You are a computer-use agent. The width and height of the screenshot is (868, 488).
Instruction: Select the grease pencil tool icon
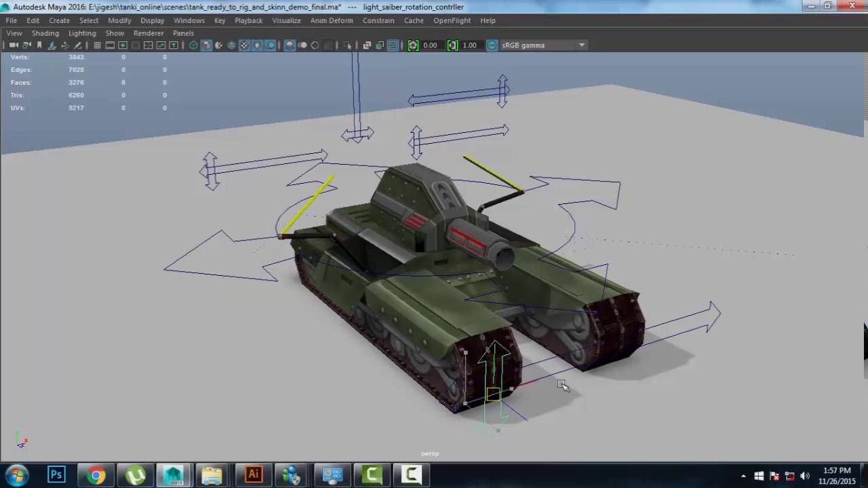(x=78, y=45)
